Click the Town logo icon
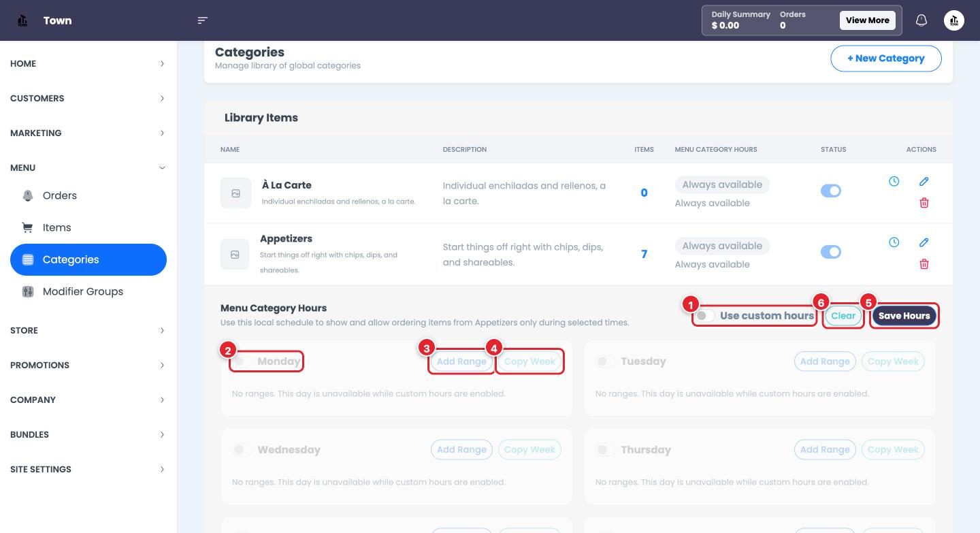The width and height of the screenshot is (980, 533). tap(22, 20)
